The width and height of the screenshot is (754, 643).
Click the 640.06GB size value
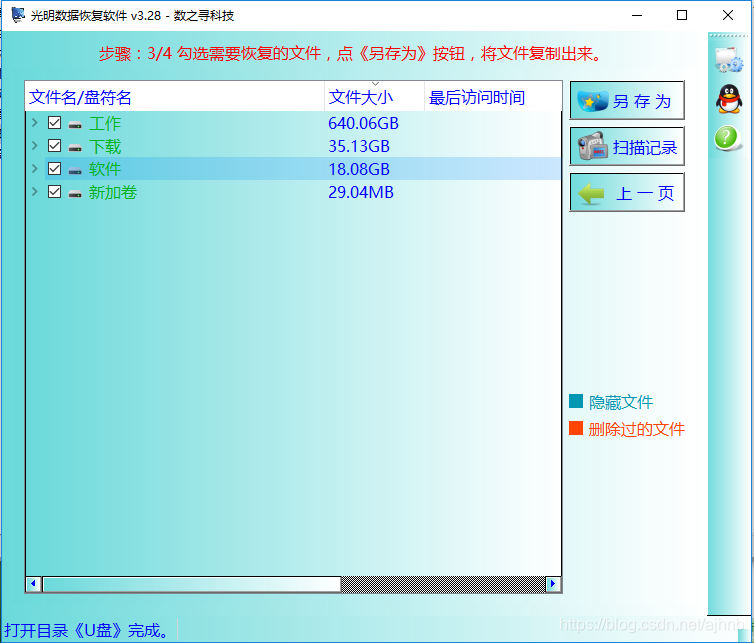[364, 124]
